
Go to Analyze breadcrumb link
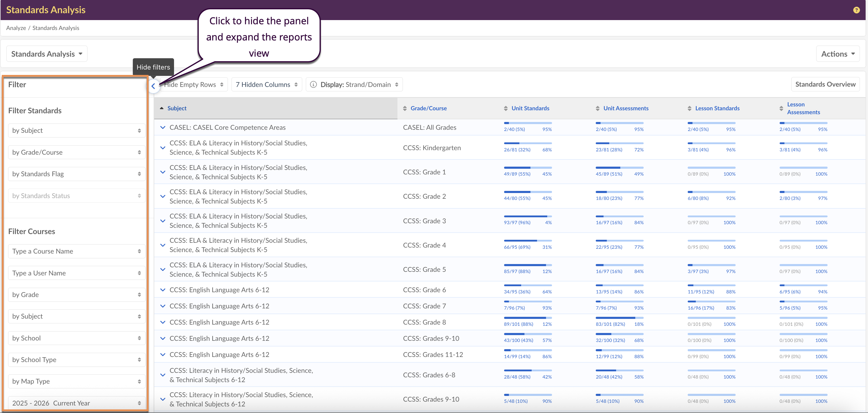point(16,28)
